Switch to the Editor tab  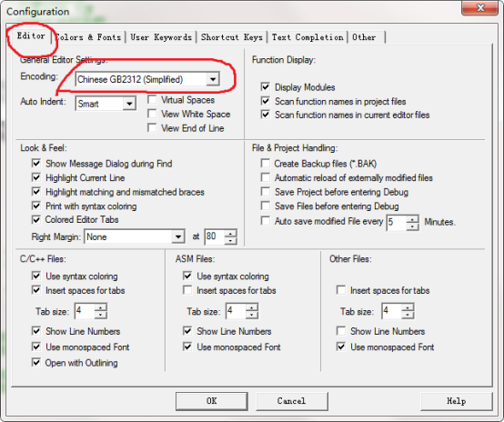coord(31,35)
